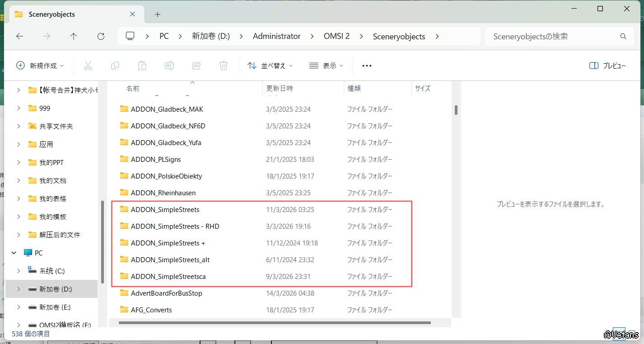Screen dimensions: 644x344
Task: Click the Cut scissors icon in toolbar
Action: click(88, 66)
